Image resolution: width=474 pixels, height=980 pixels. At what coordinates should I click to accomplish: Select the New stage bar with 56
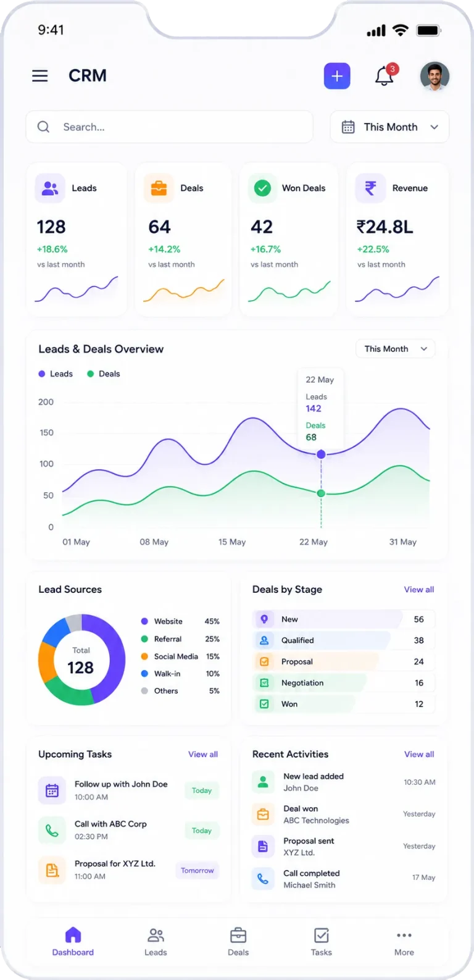tap(344, 619)
